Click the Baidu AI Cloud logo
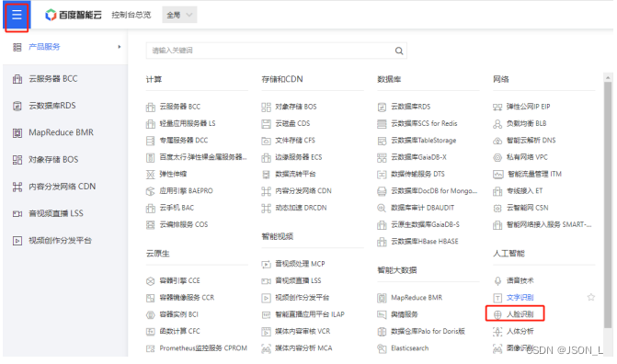The width and height of the screenshot is (617, 364). 74,15
